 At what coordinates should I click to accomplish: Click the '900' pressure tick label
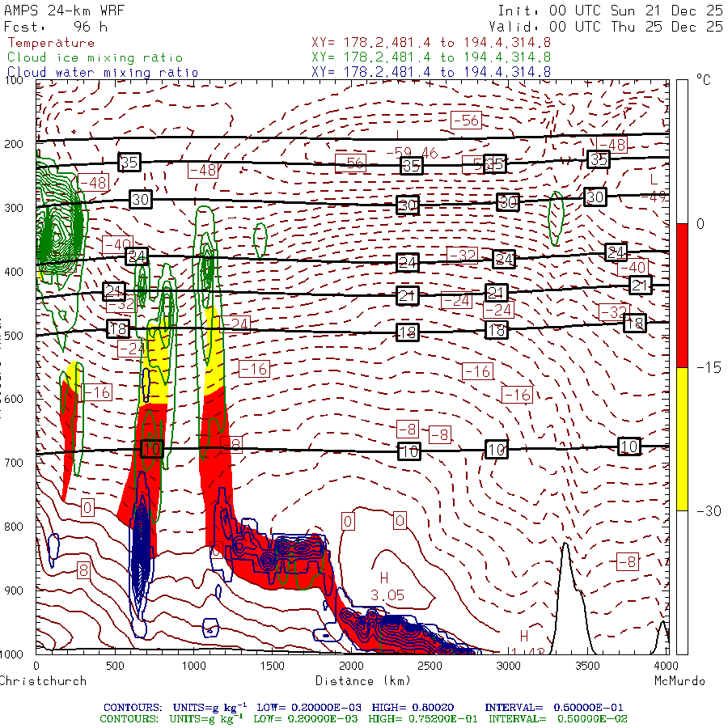coord(14,590)
